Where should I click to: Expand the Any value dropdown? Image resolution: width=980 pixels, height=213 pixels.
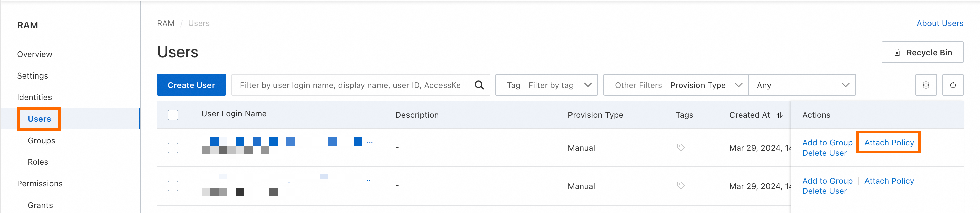point(802,85)
